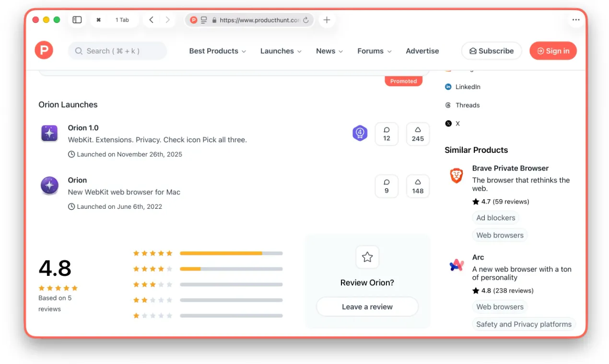Viewport: 609px width, 364px height.
Task: Click the Subscribe button
Action: point(492,51)
